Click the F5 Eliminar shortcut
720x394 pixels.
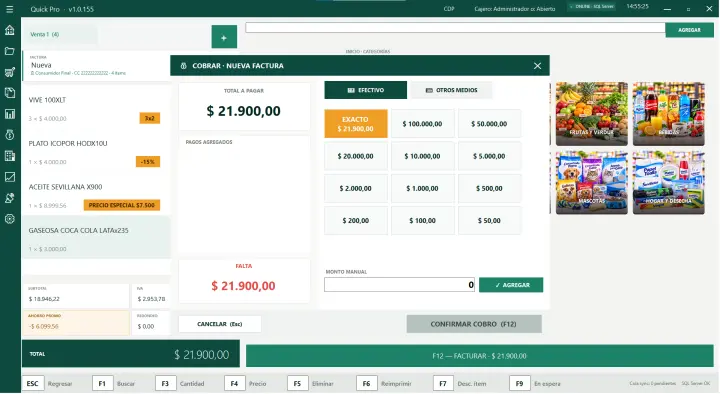pos(311,383)
